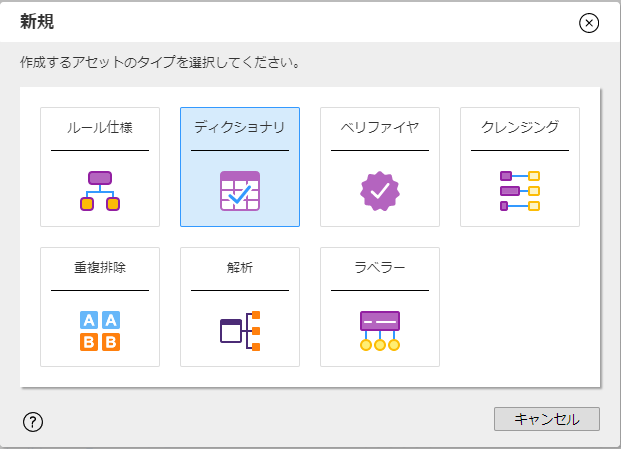Select the 解析 tree diagram icon
Image resolution: width=621 pixels, height=449 pixels.
click(x=240, y=331)
